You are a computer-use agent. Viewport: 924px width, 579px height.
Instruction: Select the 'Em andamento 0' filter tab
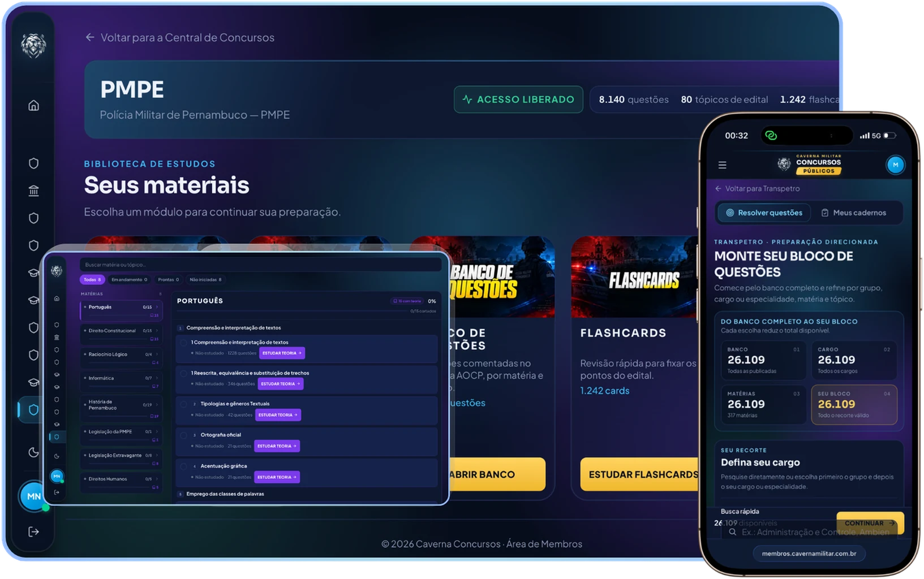point(129,280)
